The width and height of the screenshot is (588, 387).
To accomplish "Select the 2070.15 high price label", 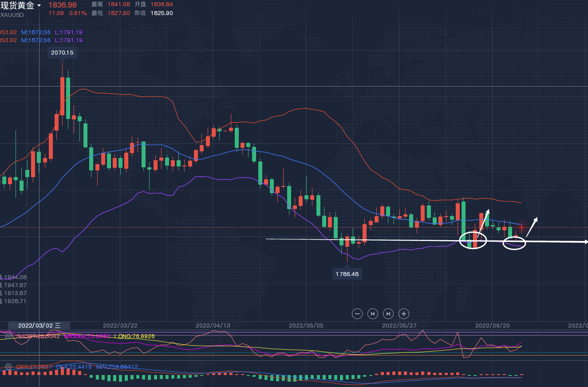I will click(x=62, y=52).
